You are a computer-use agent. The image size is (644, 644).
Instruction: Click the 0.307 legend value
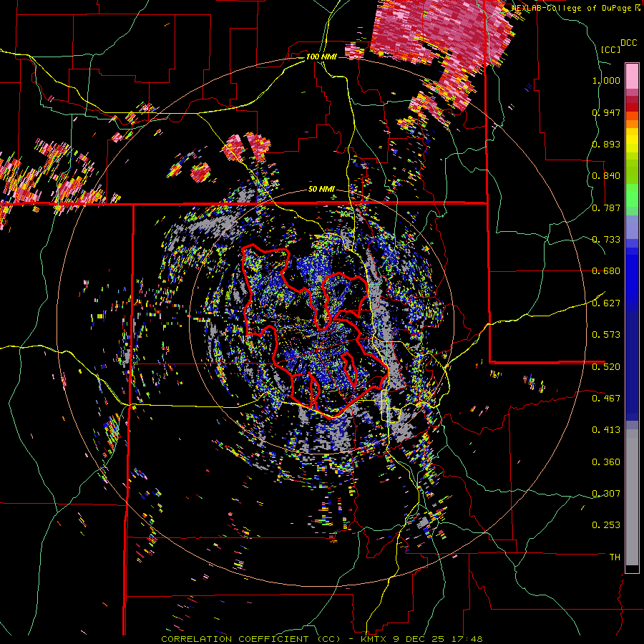pyautogui.click(x=606, y=493)
